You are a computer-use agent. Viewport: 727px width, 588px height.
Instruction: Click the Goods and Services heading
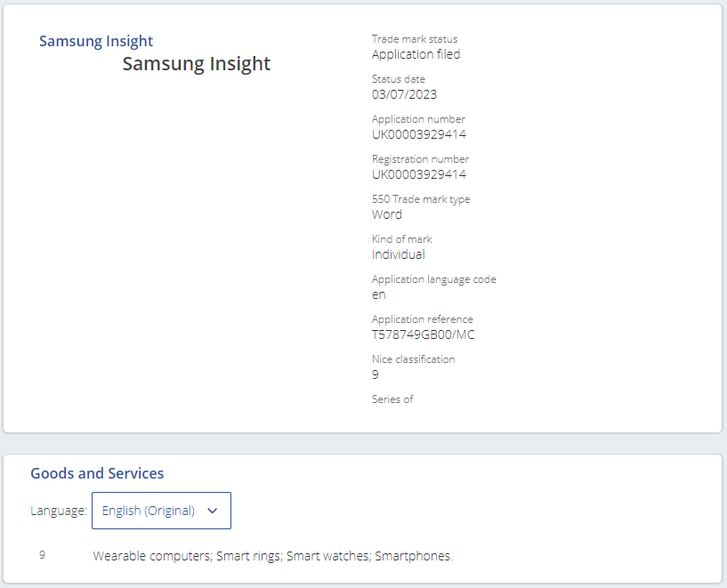[x=97, y=473]
